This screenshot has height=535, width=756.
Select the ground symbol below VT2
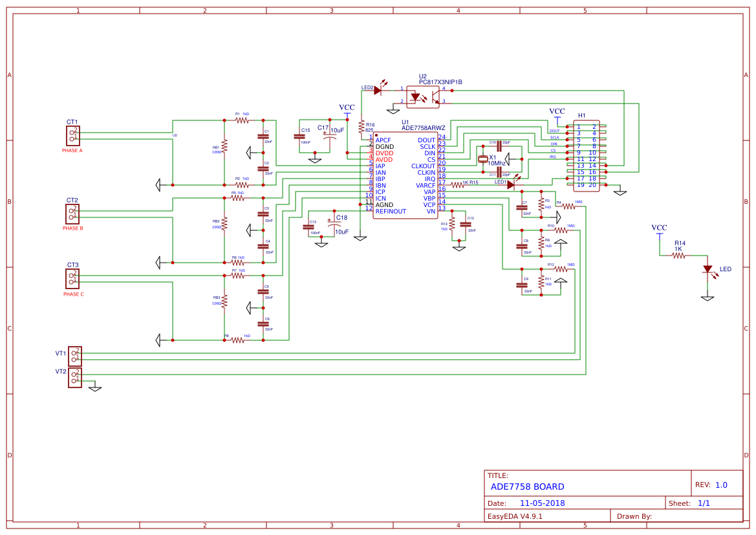(x=94, y=389)
